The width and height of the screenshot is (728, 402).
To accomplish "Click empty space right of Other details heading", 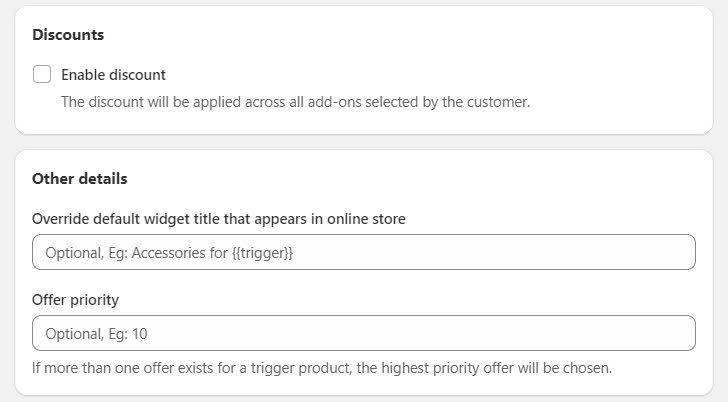I will [x=420, y=179].
